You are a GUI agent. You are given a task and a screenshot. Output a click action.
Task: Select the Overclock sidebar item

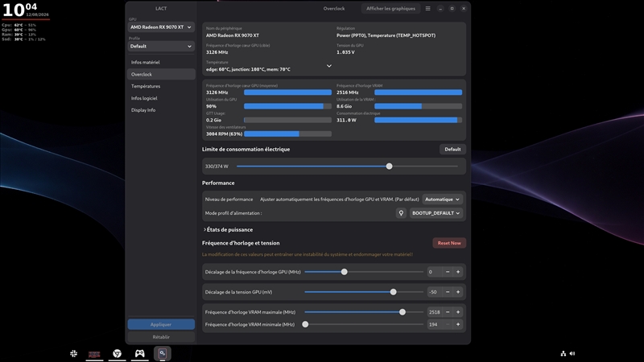coord(161,74)
